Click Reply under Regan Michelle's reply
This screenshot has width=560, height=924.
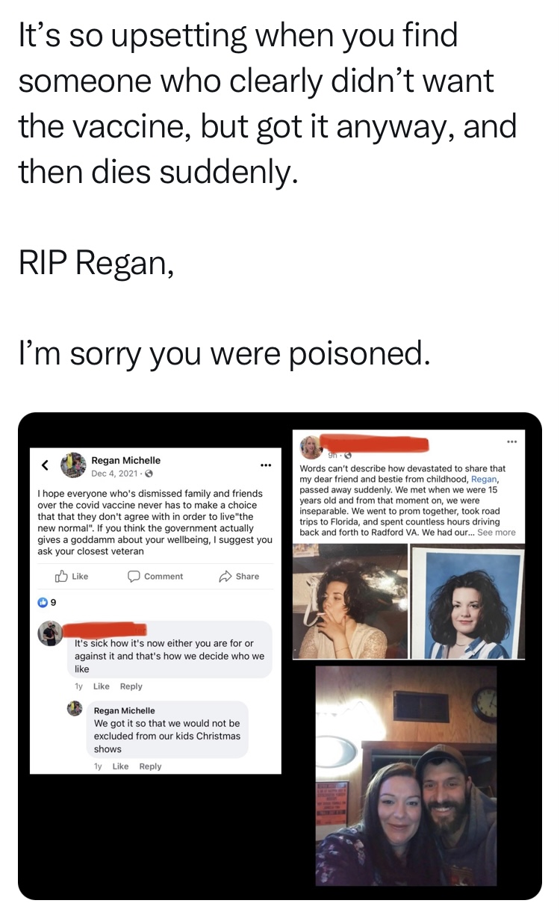tap(150, 766)
